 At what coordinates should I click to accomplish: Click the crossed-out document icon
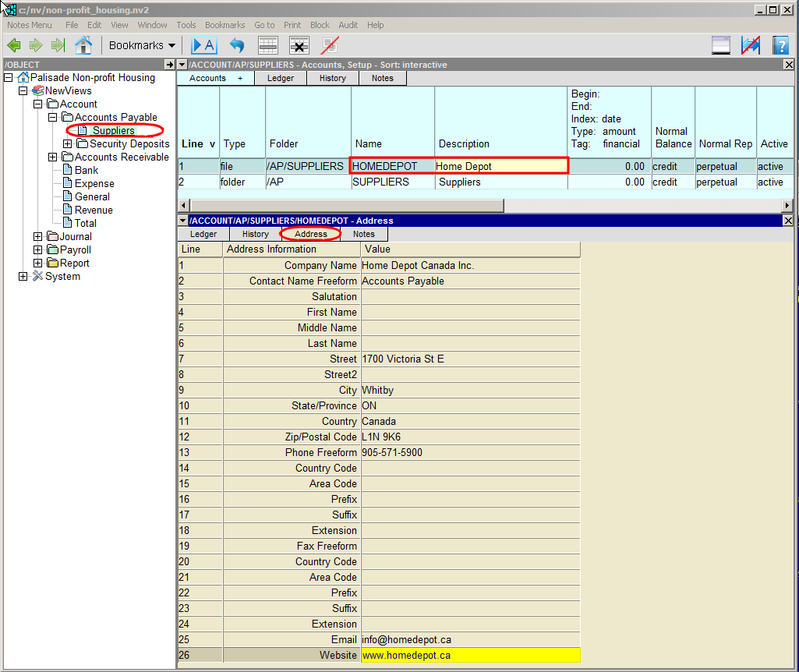330,45
